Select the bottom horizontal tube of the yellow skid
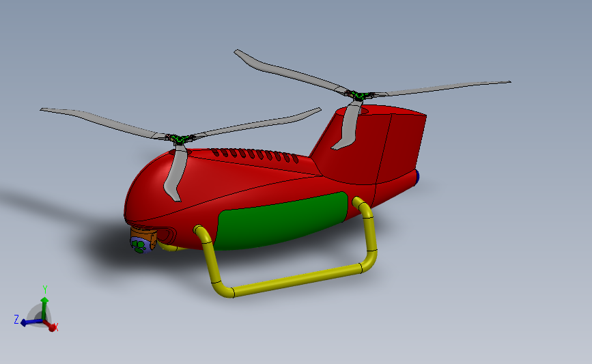 (296, 280)
